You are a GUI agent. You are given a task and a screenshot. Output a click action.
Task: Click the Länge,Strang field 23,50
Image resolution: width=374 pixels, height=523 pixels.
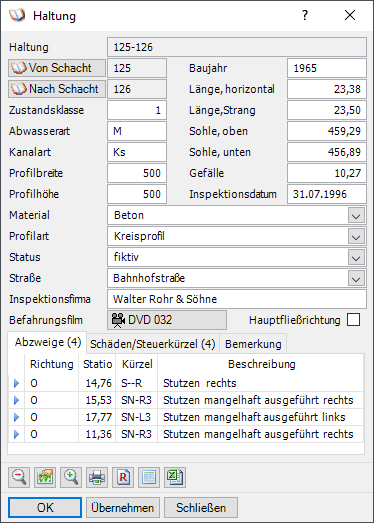click(327, 110)
